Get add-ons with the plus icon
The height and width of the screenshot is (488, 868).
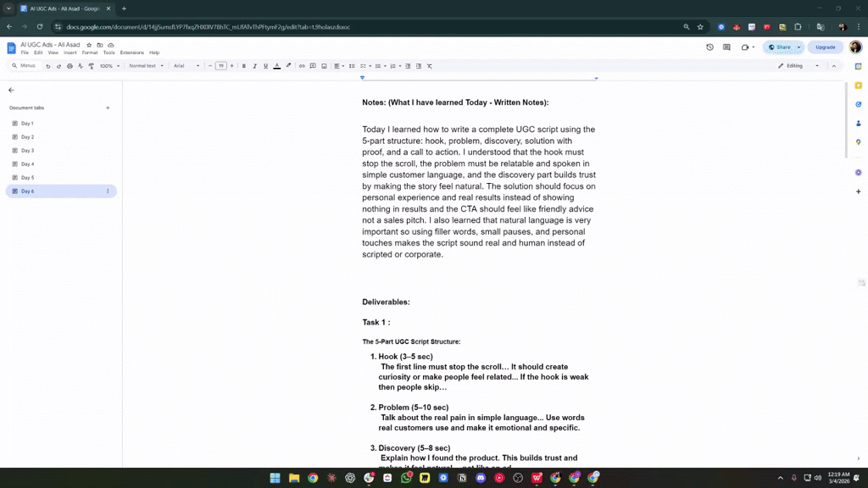858,191
